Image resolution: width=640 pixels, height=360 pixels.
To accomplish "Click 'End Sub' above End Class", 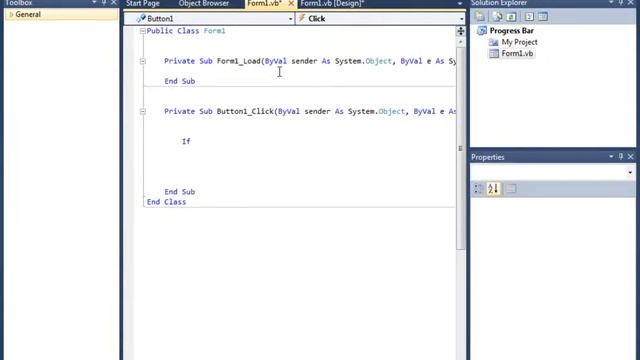I will [x=180, y=192].
